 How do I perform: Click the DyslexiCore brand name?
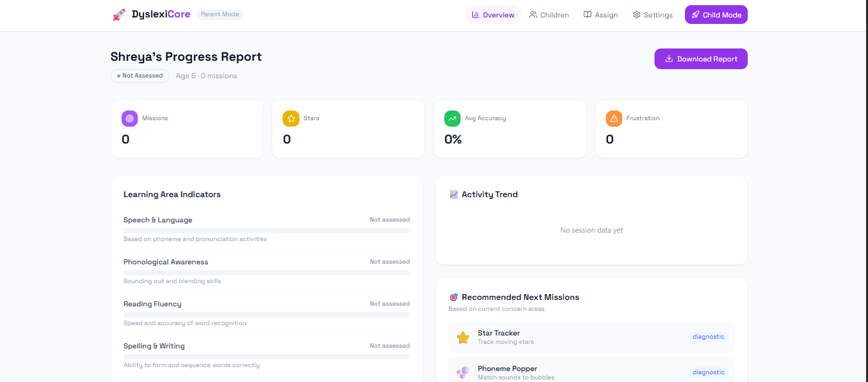click(161, 14)
